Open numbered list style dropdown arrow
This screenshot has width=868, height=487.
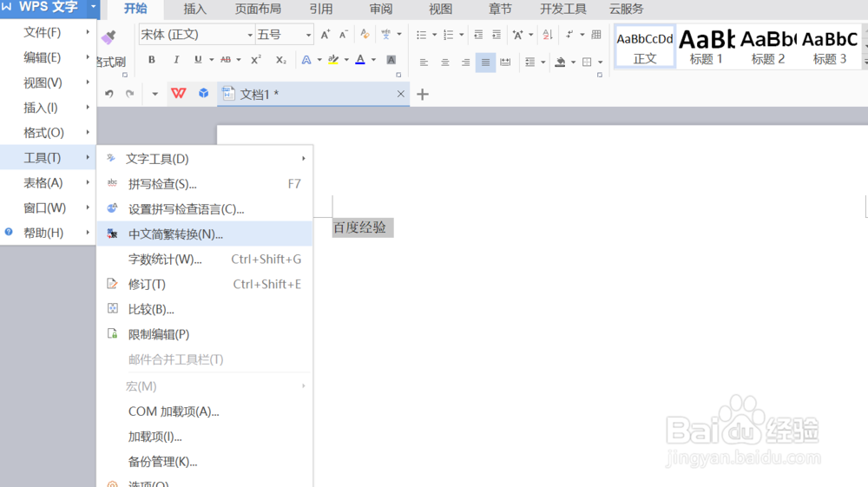462,35
